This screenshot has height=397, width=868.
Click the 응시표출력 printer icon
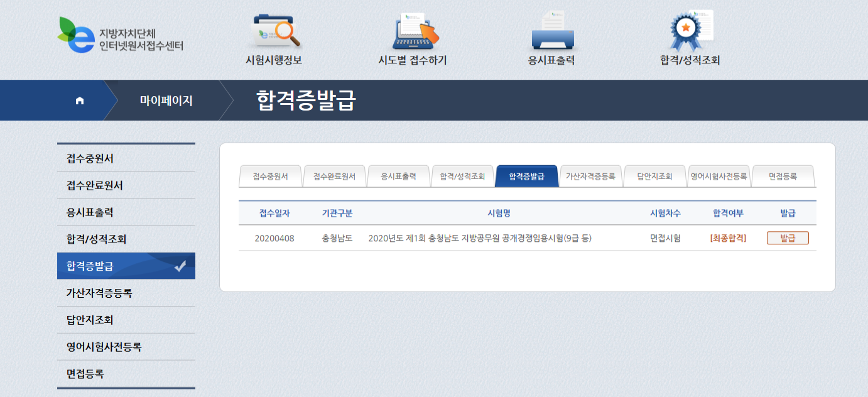[551, 31]
